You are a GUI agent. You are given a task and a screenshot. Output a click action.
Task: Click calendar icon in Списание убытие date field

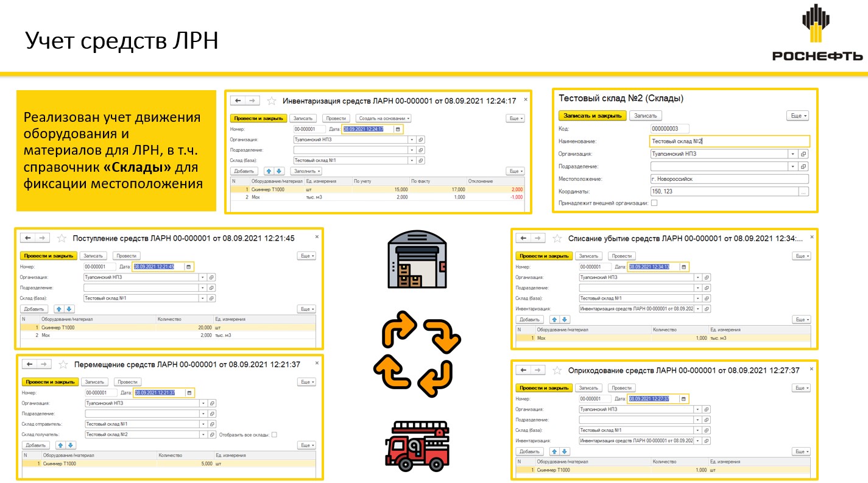(x=684, y=267)
